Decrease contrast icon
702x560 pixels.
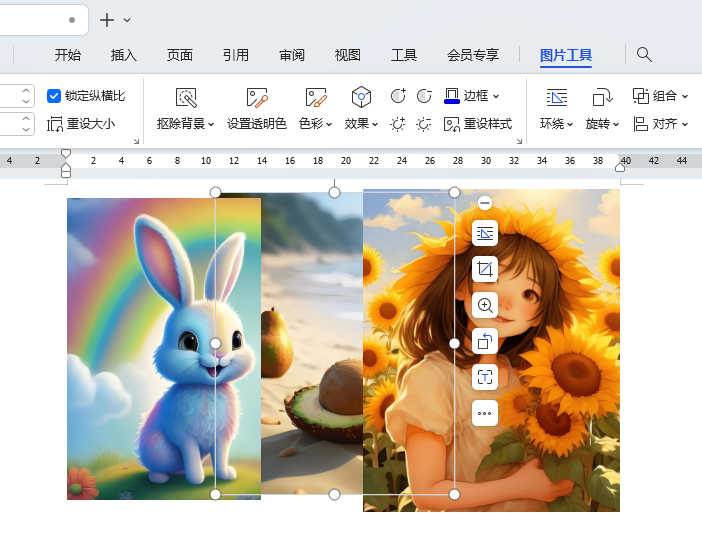point(424,96)
